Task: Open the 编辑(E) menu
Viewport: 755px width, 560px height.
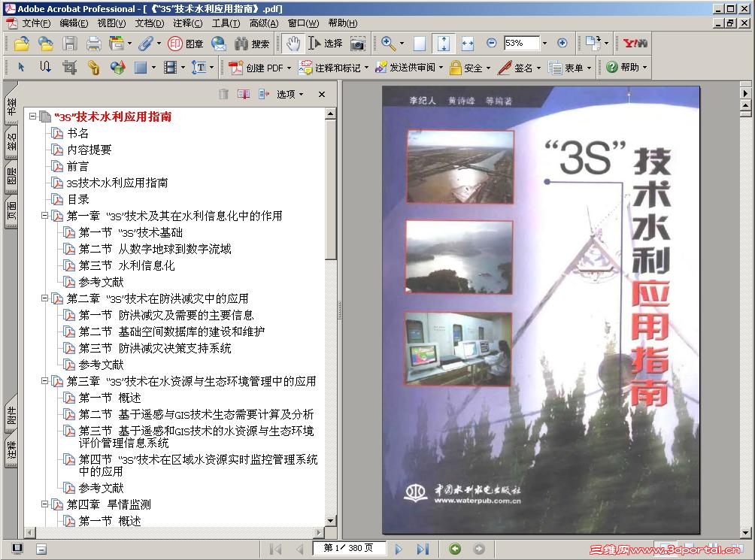Action: [x=74, y=23]
